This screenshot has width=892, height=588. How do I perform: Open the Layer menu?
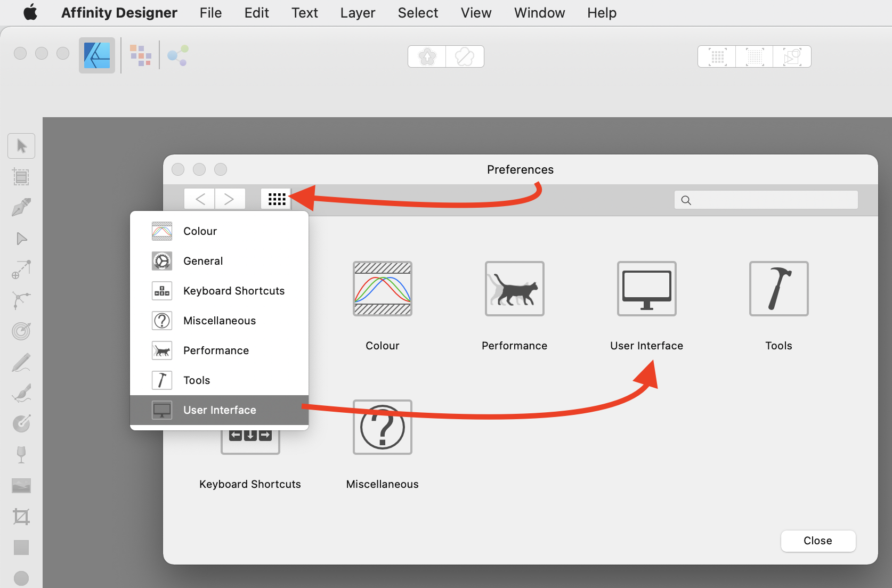pos(358,13)
